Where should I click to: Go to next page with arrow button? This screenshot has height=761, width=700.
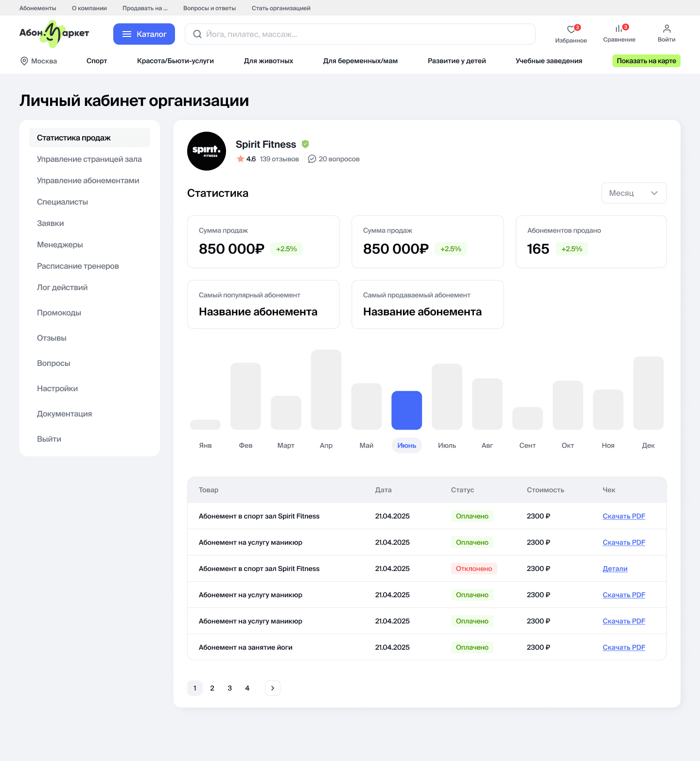coord(272,688)
